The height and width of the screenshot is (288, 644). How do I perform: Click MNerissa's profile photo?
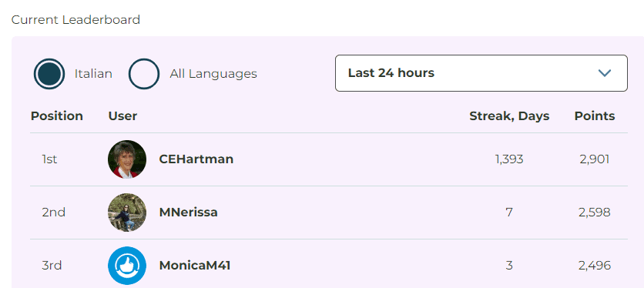127,213
